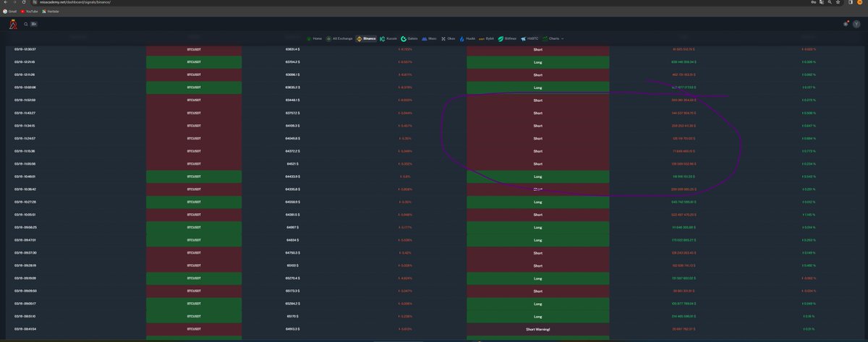Click Short signal in the 65100 $ row
Viewport: 868px width, 342px height.
click(538, 265)
